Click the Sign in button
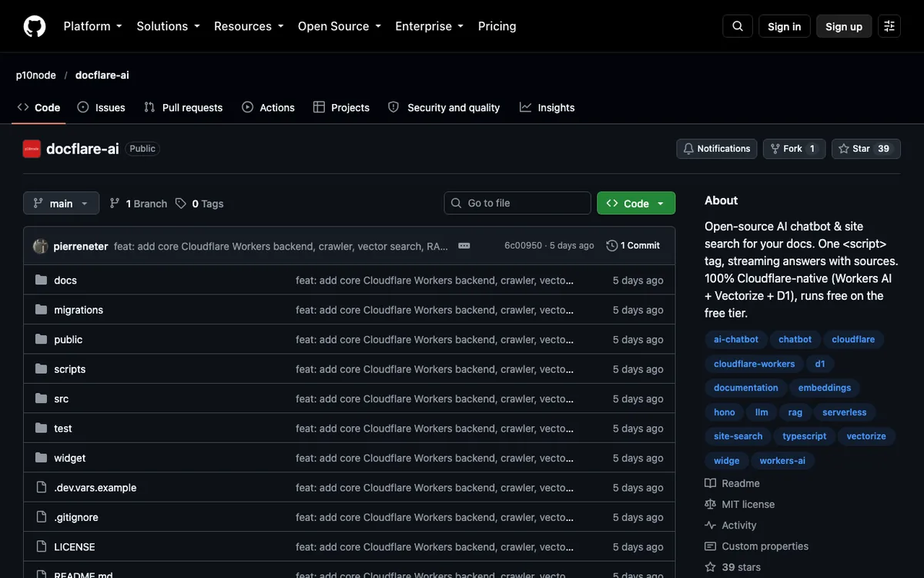The width and height of the screenshot is (924, 578). 785,26
